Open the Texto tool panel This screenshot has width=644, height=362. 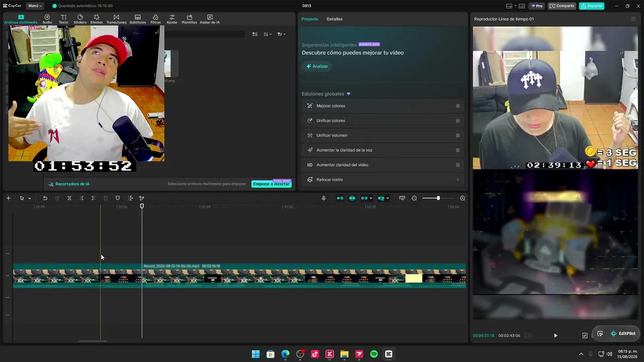[x=63, y=19]
